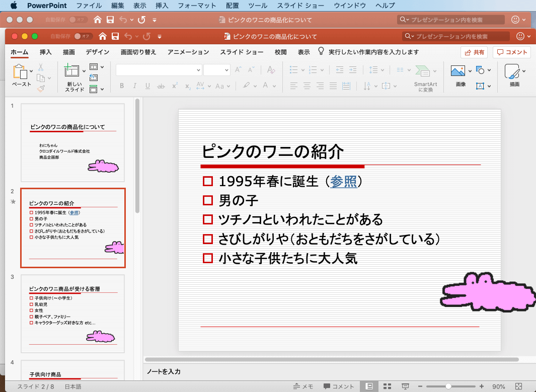Open the アニメーション tab

pyautogui.click(x=188, y=52)
